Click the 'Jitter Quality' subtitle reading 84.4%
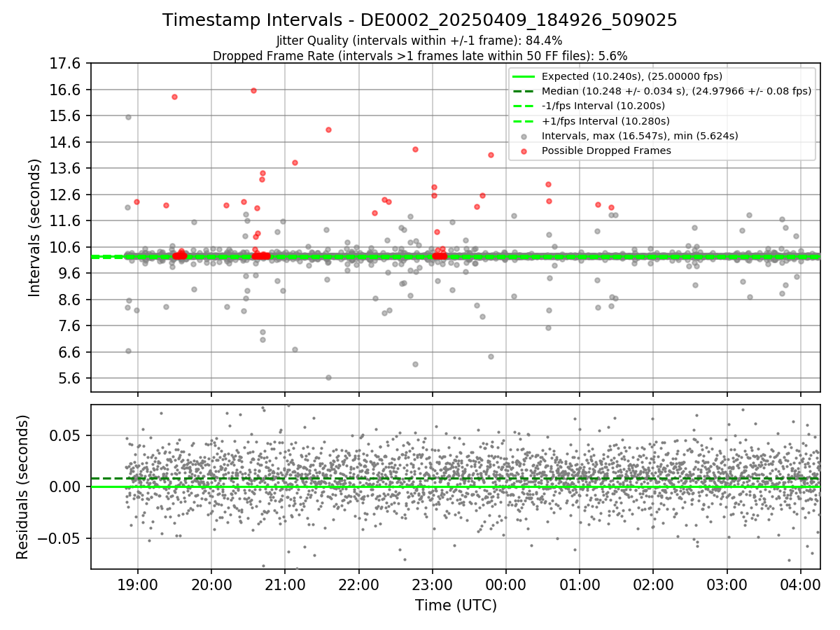The image size is (840, 630). 420,41
